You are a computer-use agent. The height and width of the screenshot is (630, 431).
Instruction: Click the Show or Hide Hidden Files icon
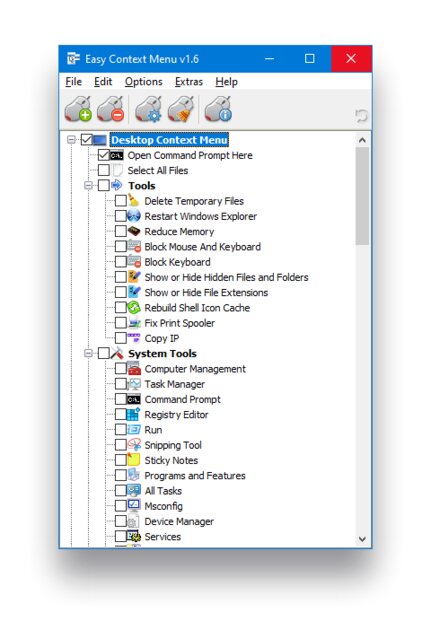[x=133, y=277]
